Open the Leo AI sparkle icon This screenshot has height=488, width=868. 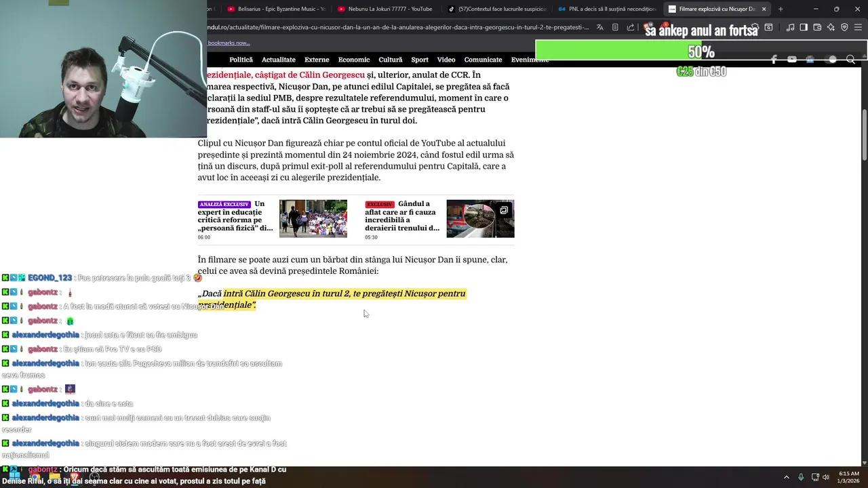[831, 28]
